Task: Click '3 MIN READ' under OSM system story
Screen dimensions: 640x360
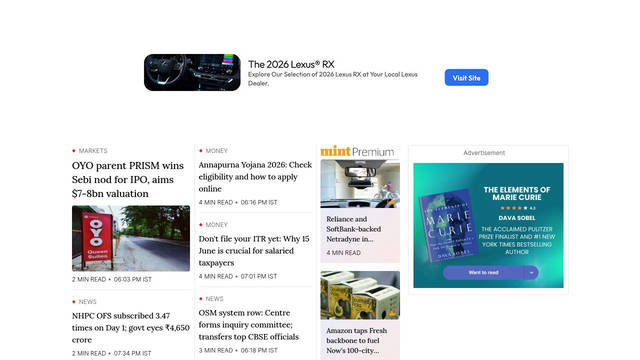Action: click(x=216, y=350)
